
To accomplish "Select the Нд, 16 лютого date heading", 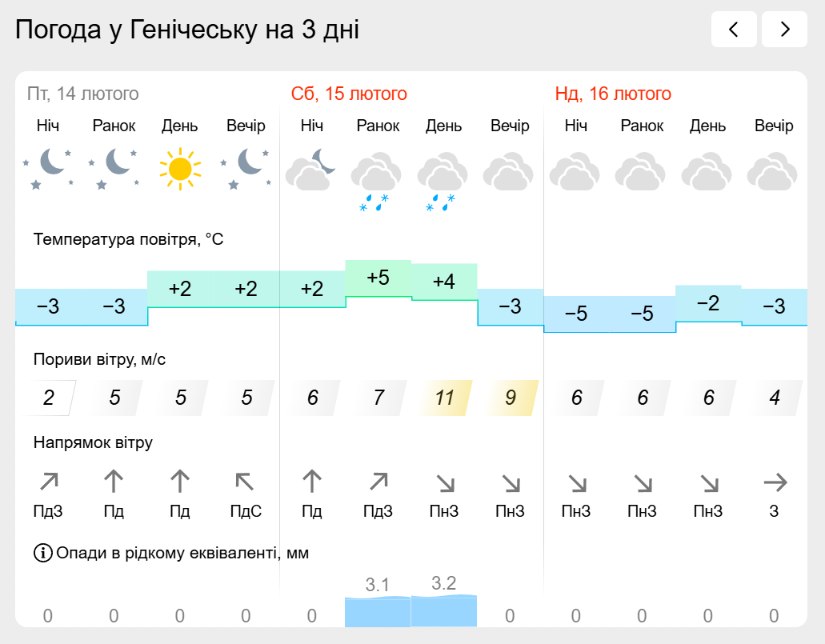I will 613,94.
